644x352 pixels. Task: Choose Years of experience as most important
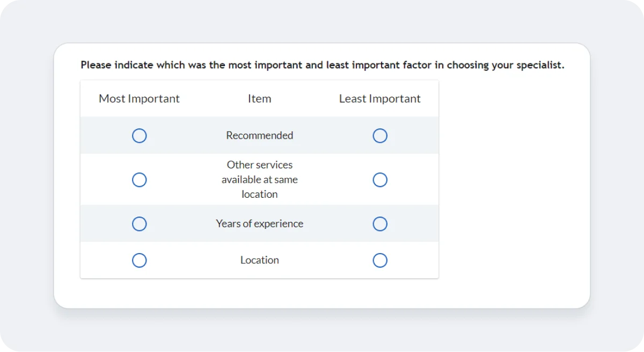[x=139, y=224]
